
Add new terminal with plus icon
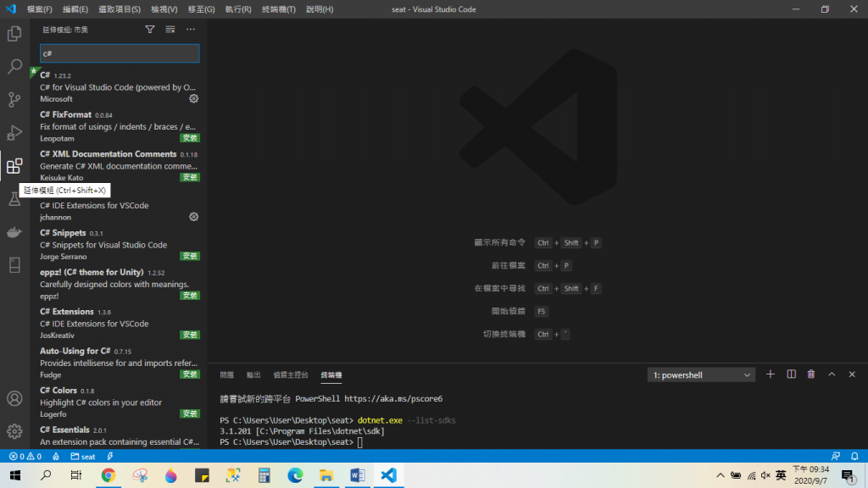coord(770,374)
